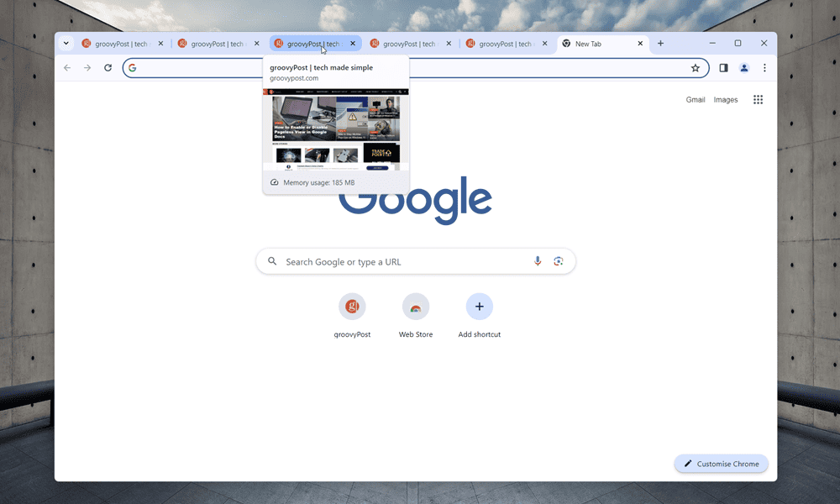Open a new tab with plus button
The height and width of the screenshot is (504, 840).
[660, 44]
